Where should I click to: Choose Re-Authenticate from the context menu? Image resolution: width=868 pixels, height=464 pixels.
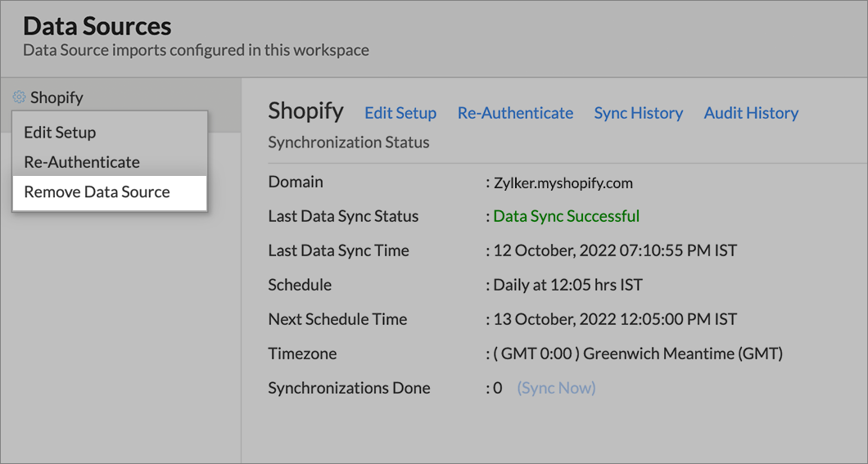coord(82,162)
